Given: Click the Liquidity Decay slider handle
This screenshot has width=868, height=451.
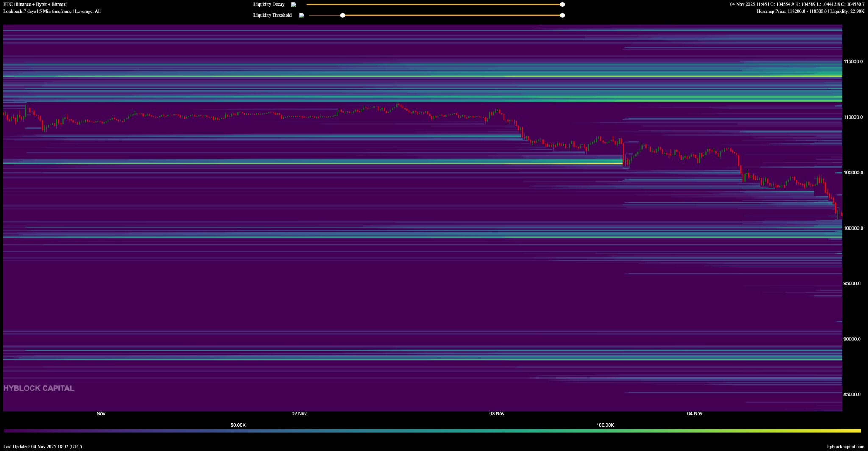Looking at the screenshot, I should 562,5.
